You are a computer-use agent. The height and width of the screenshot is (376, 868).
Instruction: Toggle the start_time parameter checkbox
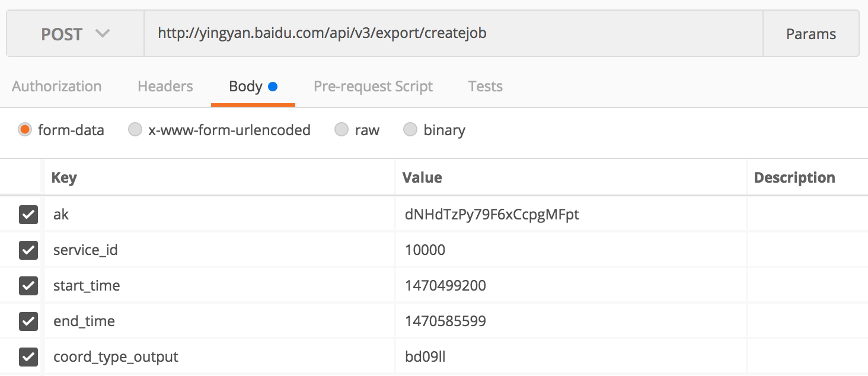tap(28, 286)
